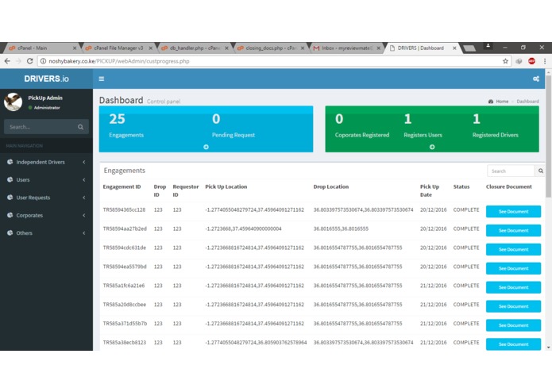Click the Pending Request label

[x=233, y=135]
